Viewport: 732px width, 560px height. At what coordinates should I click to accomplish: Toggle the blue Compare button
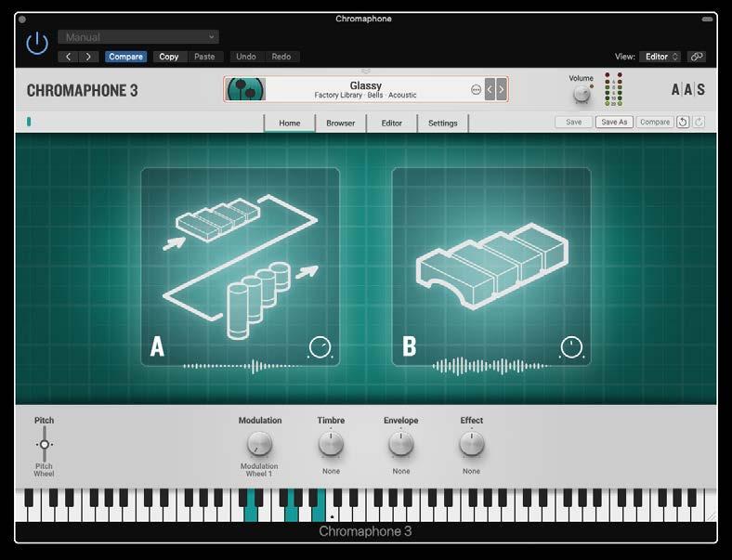click(125, 57)
